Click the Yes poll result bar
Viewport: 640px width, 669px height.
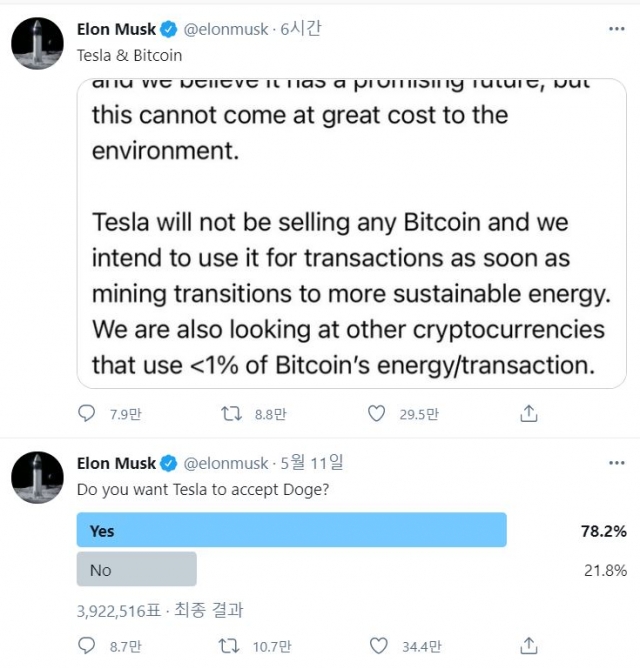click(291, 530)
